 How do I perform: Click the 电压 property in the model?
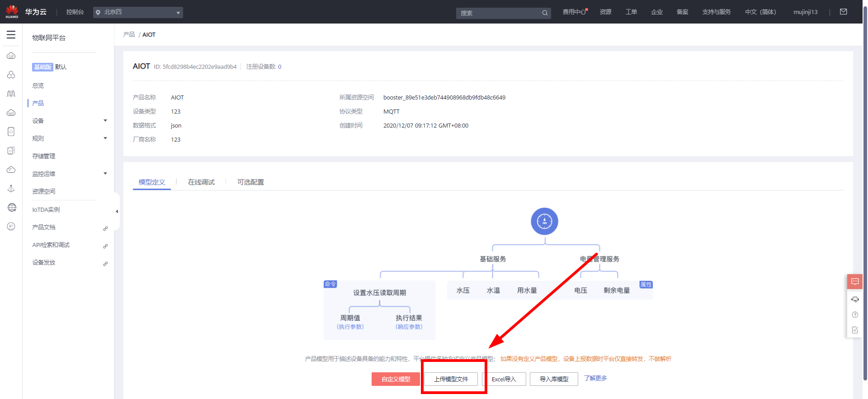pos(581,290)
